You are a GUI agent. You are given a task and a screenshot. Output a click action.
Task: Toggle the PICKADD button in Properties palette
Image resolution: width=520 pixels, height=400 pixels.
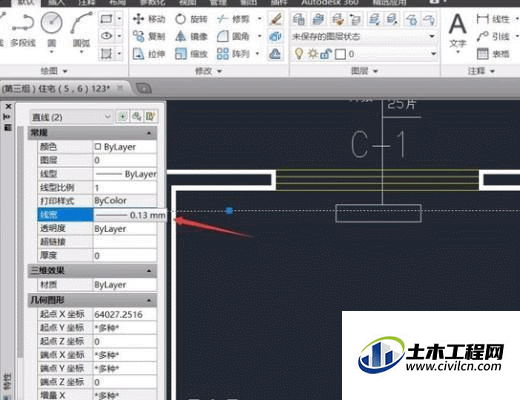(x=123, y=117)
